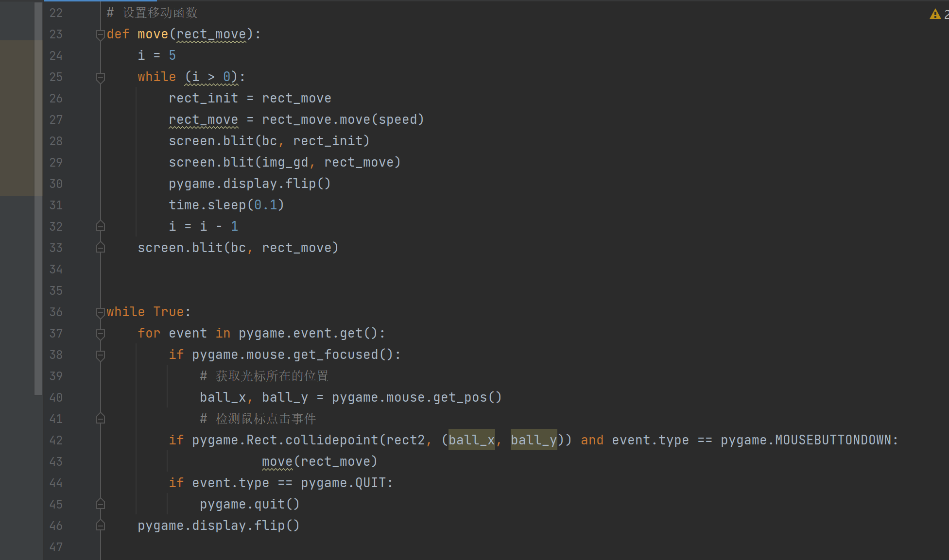Click the yellow warning triangle icon
The width and height of the screenshot is (949, 560).
(x=935, y=14)
